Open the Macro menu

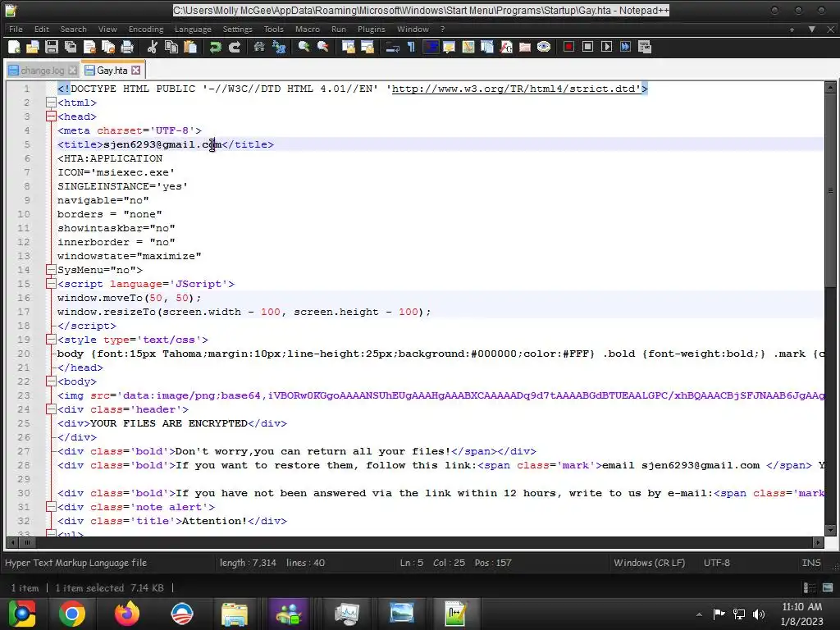tap(308, 29)
